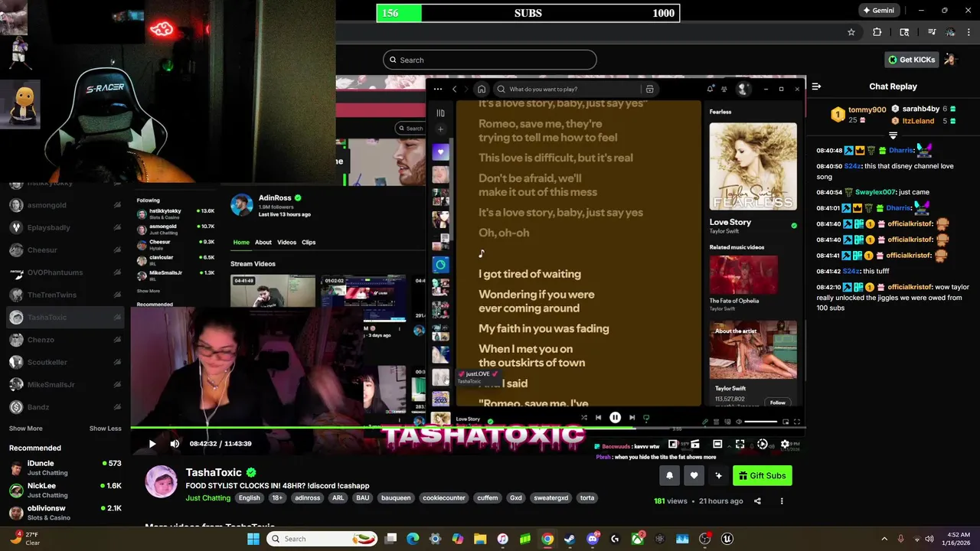Share the TashaToxic video
Viewport: 980px width, 551px height.
[757, 501]
